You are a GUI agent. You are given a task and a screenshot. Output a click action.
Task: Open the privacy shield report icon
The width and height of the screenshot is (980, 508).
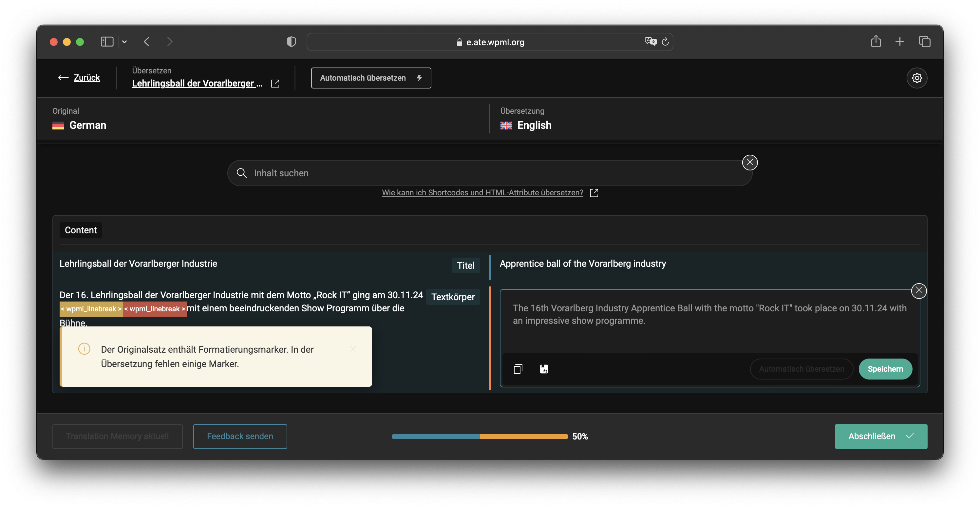[291, 42]
